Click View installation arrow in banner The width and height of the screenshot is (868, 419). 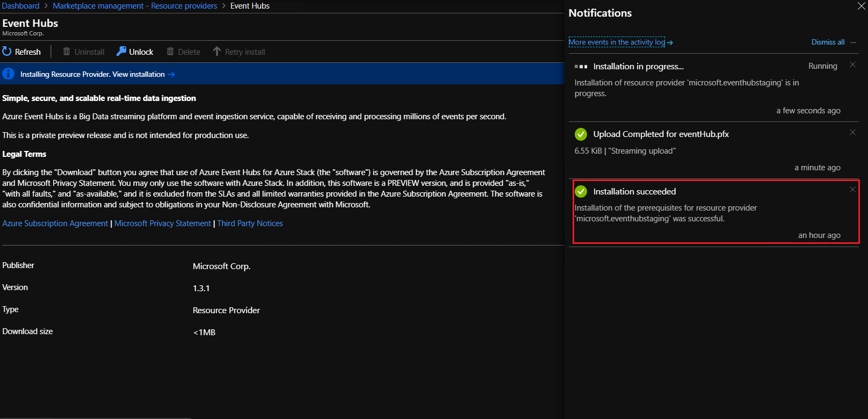click(x=171, y=75)
